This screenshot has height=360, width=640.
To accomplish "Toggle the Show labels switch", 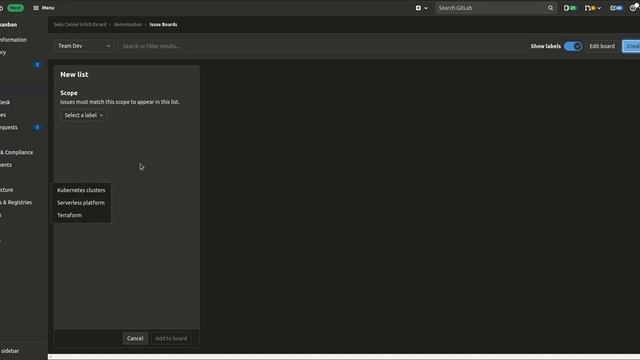I will click(x=573, y=46).
